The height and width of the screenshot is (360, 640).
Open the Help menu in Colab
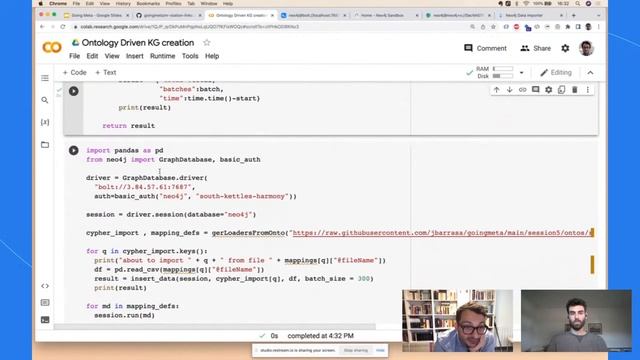click(212, 56)
